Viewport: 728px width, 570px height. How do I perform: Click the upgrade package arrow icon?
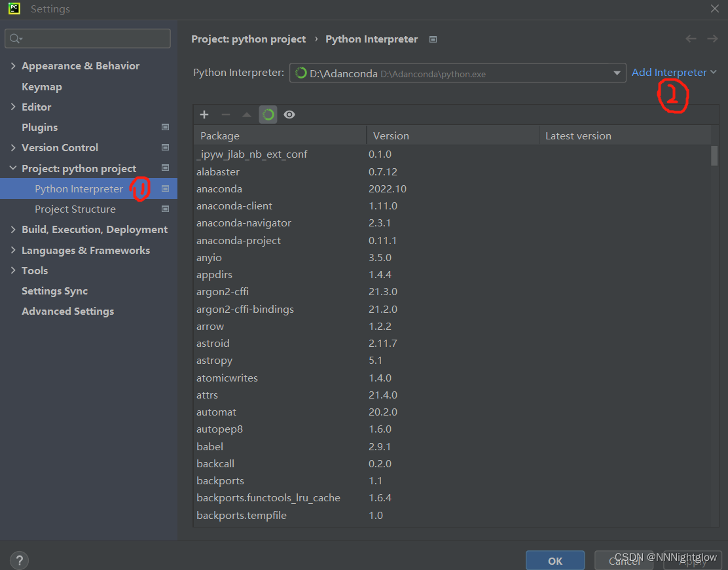(x=247, y=115)
